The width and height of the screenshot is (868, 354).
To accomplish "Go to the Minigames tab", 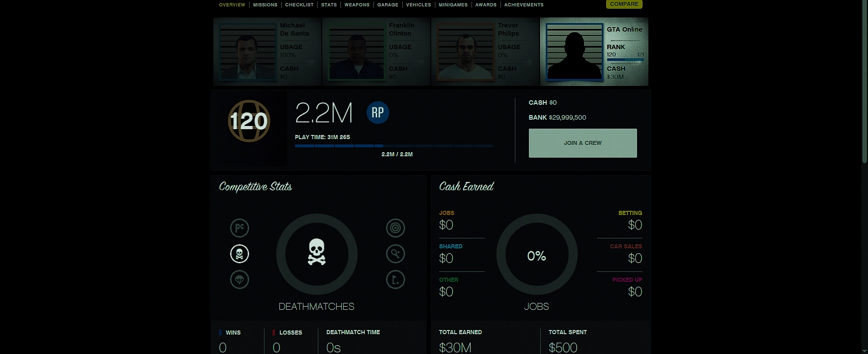I will (x=453, y=5).
